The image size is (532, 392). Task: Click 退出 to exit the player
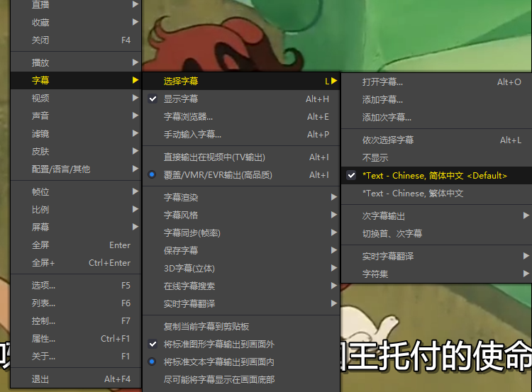point(40,379)
